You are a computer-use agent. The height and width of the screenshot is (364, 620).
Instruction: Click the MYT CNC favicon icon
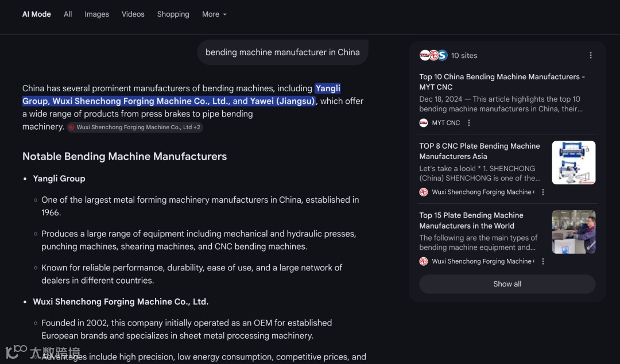pos(424,123)
